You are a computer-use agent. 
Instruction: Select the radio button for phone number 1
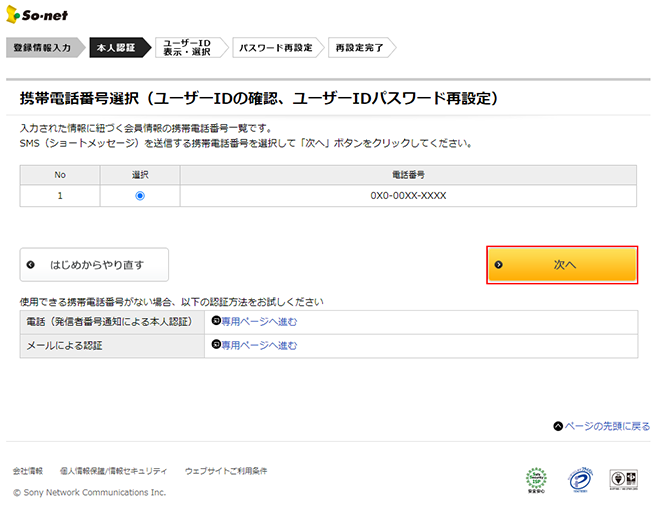pos(139,196)
